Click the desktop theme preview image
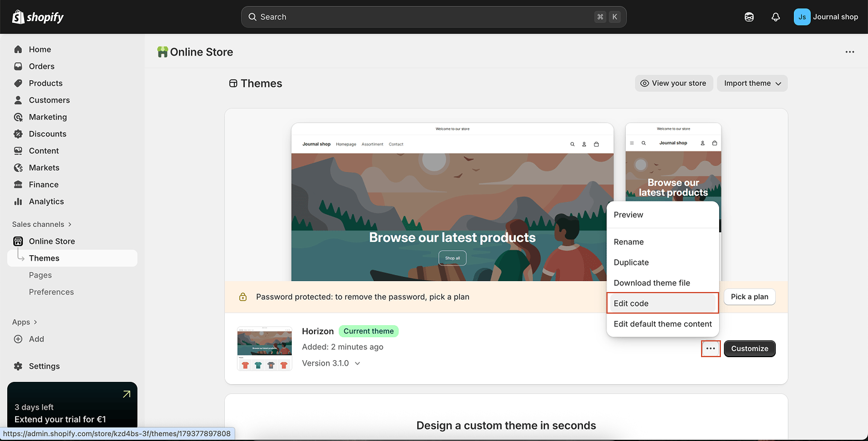 (x=453, y=202)
